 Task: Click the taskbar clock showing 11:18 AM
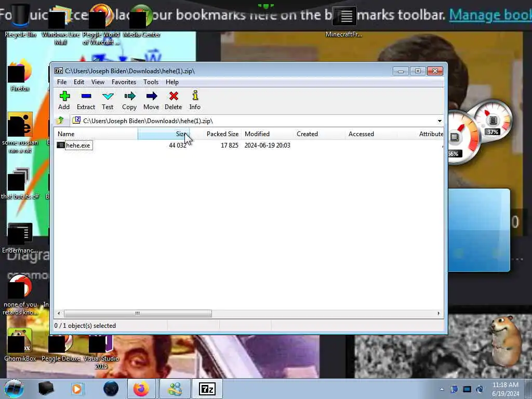point(506,389)
